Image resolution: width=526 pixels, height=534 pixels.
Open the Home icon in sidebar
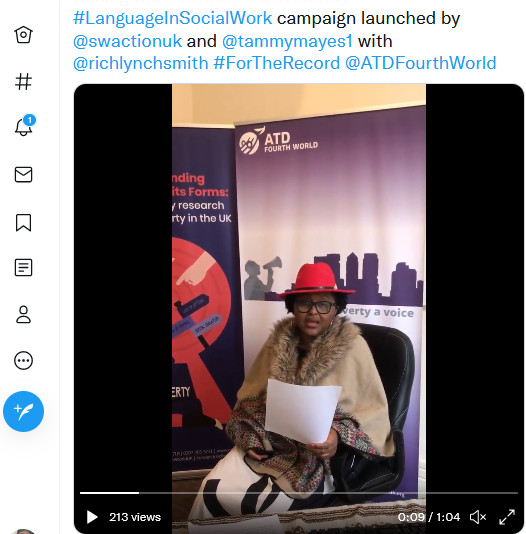tap(23, 34)
